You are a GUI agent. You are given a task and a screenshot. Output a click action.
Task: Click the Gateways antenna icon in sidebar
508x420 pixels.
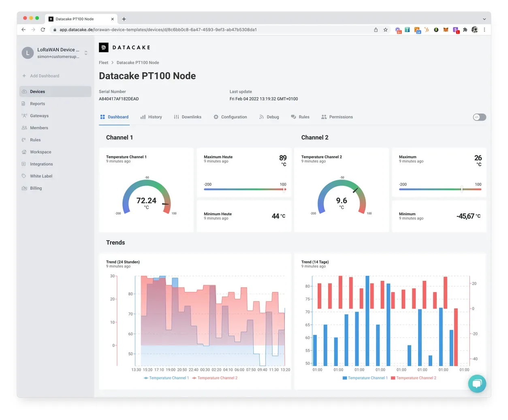point(24,116)
